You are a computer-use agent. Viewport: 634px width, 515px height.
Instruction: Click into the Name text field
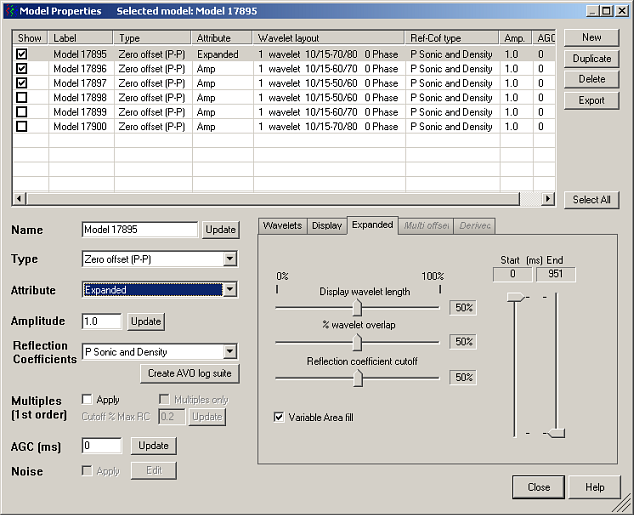click(139, 229)
